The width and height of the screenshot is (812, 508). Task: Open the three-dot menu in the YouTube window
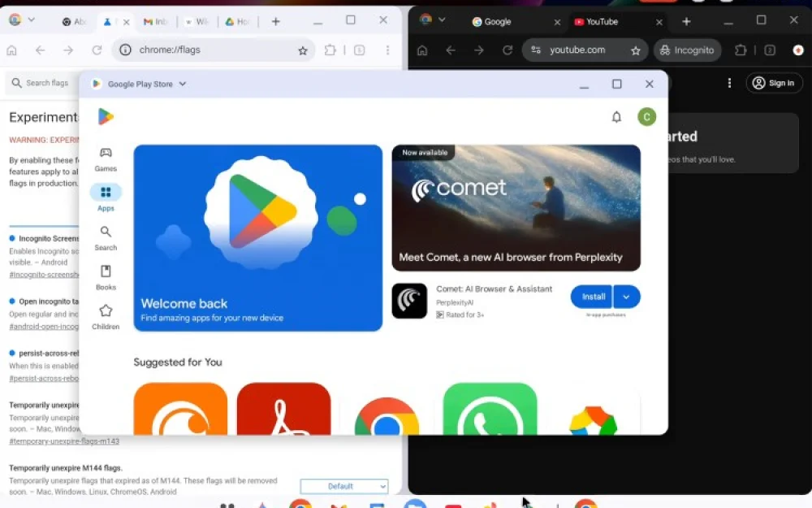(728, 83)
